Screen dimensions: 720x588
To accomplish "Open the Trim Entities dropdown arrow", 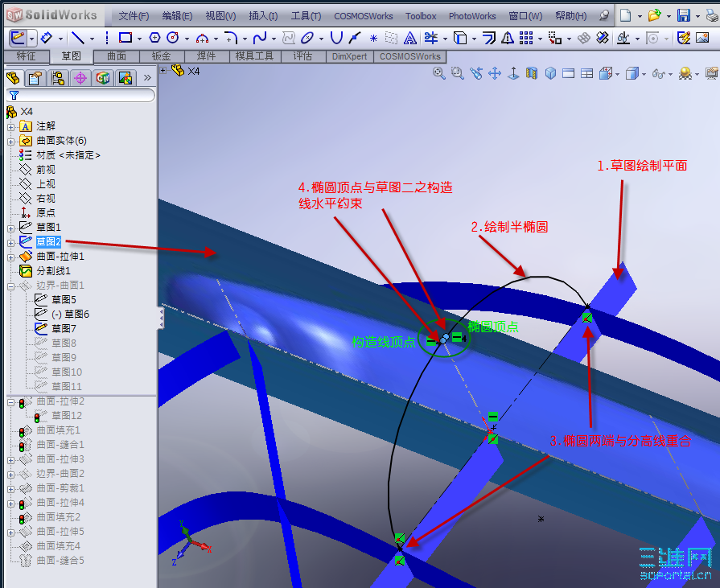I will (x=445, y=39).
